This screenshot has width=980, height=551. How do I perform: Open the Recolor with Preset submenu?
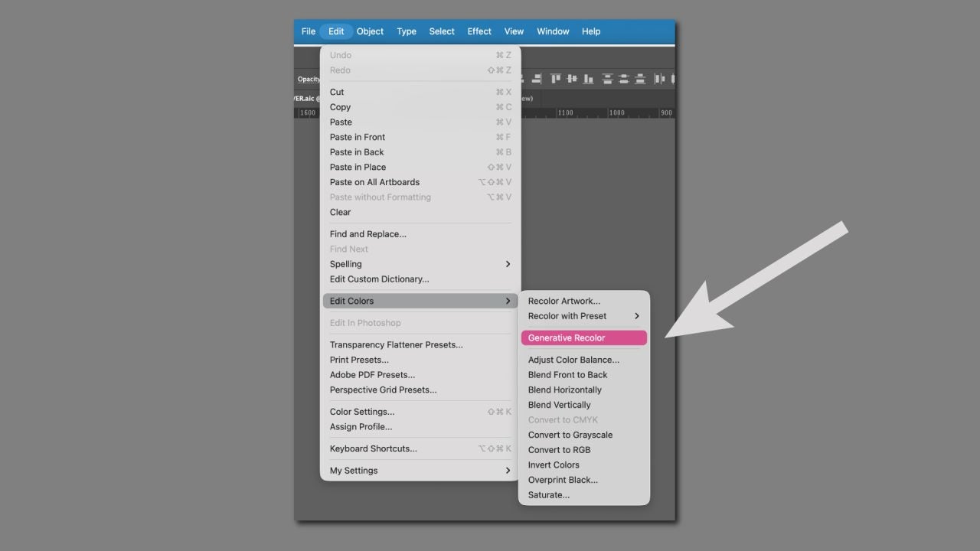click(584, 316)
